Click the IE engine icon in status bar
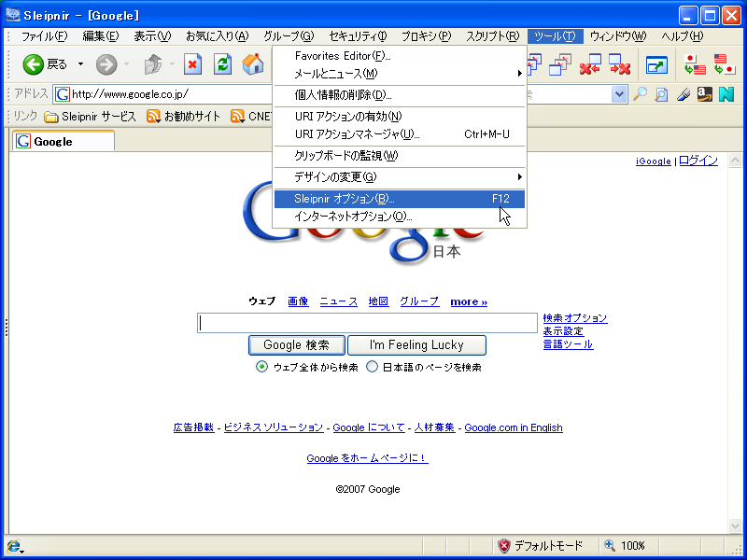 tap(15, 546)
